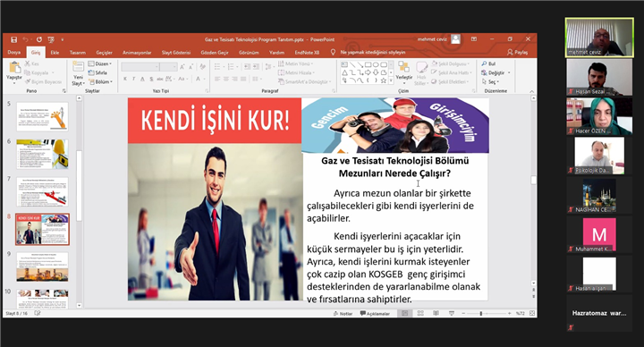Toggle Normal view button in status bar
Image resolution: width=644 pixels, height=347 pixels.
[x=404, y=313]
